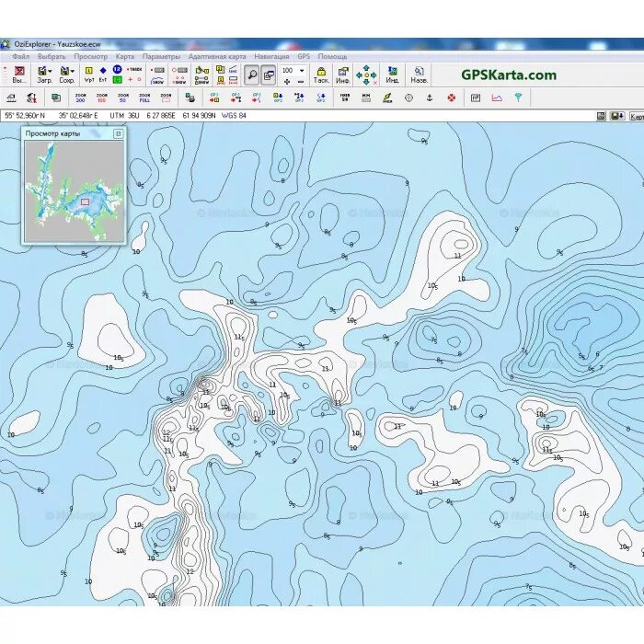Click the zoom out minus button

point(300,81)
